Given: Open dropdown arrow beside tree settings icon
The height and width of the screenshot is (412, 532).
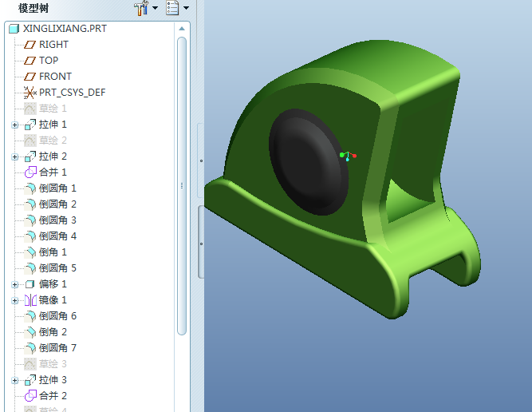Looking at the screenshot, I should coord(155,8).
